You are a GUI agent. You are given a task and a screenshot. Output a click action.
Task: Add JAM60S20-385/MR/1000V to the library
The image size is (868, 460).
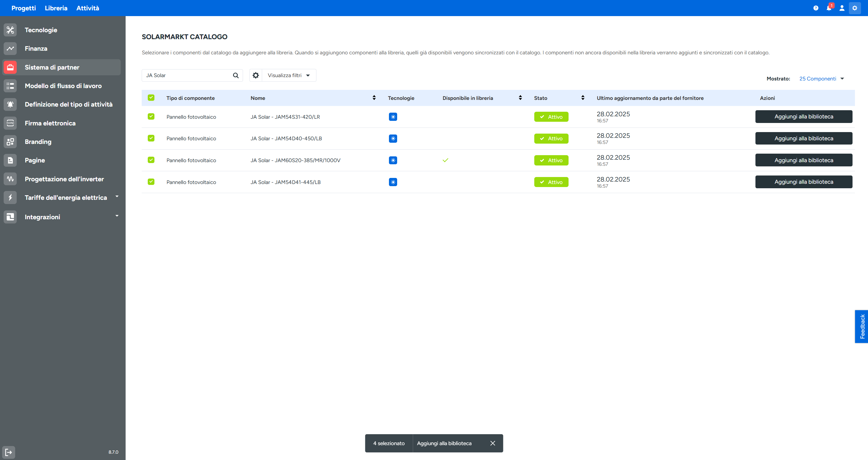pyautogui.click(x=803, y=160)
